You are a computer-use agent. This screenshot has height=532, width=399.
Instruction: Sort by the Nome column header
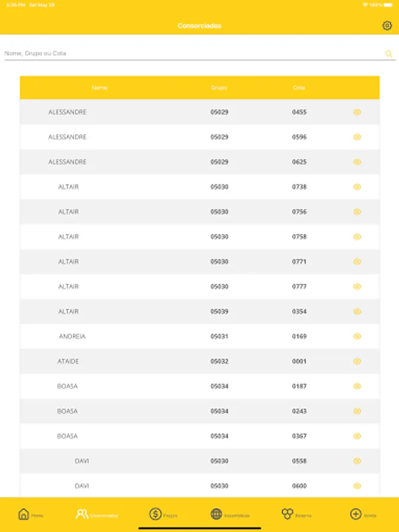coord(99,88)
